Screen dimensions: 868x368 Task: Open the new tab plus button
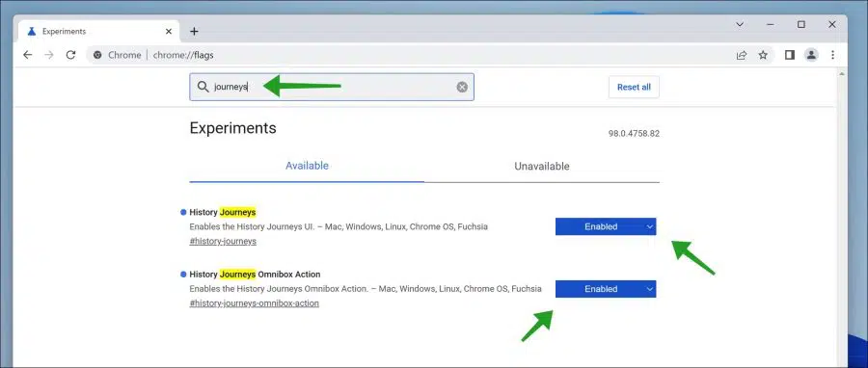[194, 32]
